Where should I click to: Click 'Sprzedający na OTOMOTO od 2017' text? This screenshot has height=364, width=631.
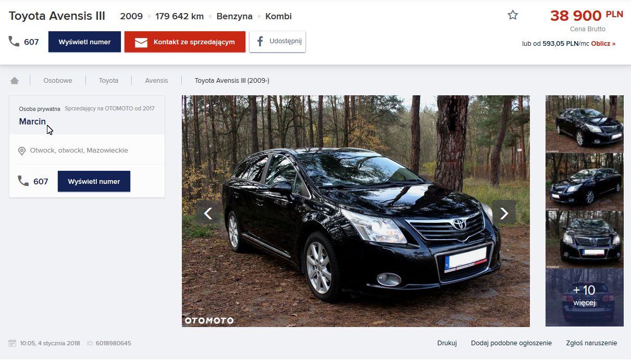tap(109, 109)
